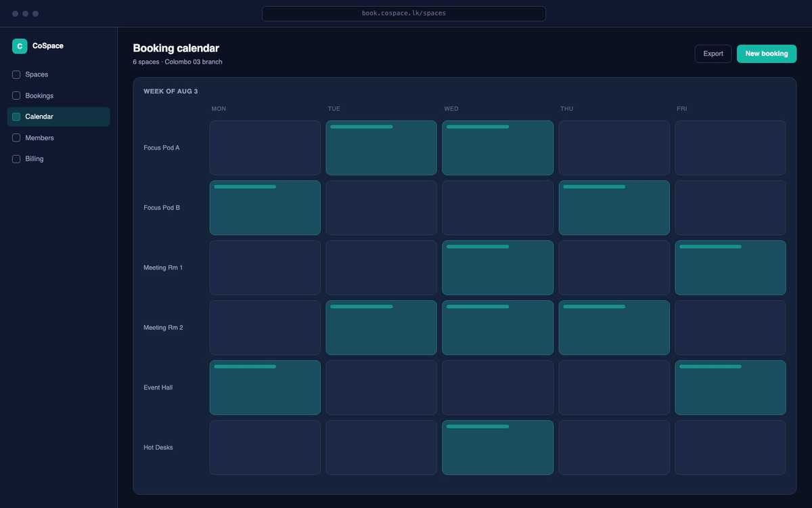Viewport: 812px width, 508px height.
Task: Open the Focus Pod B Monday booking
Action: point(265,208)
